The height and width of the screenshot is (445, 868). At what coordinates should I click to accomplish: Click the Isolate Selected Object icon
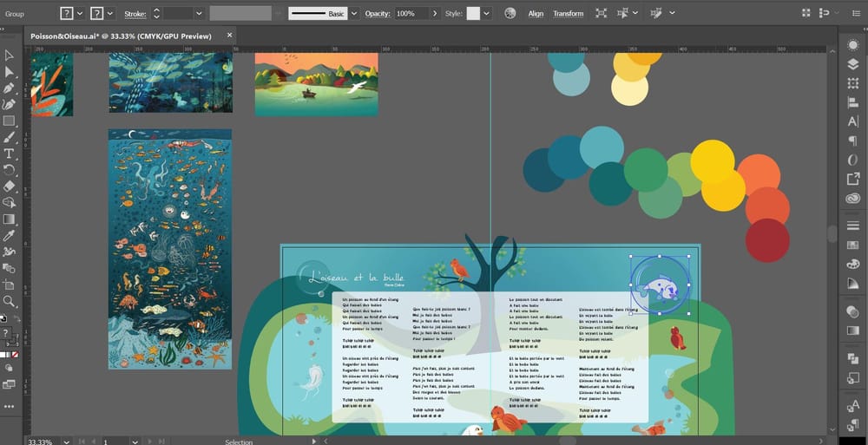pos(602,13)
